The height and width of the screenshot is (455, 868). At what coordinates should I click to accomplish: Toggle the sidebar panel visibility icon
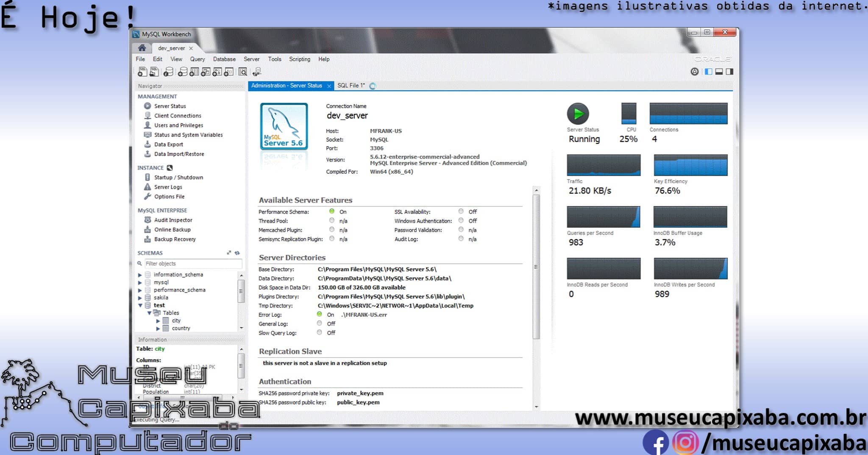click(x=708, y=71)
